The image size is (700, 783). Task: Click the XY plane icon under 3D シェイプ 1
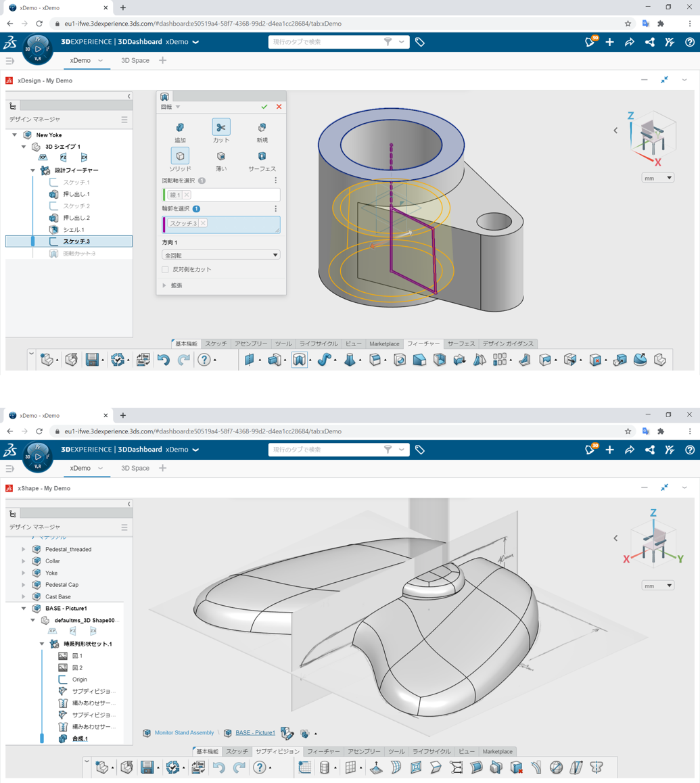[43, 158]
